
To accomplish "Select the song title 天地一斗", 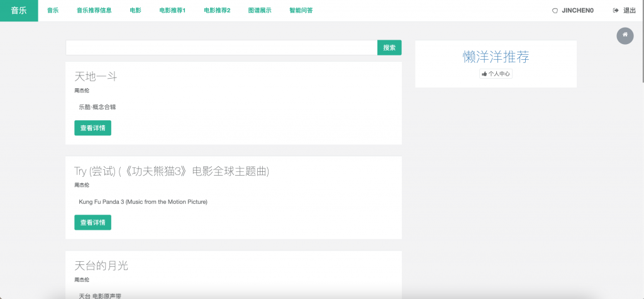I will [x=96, y=77].
